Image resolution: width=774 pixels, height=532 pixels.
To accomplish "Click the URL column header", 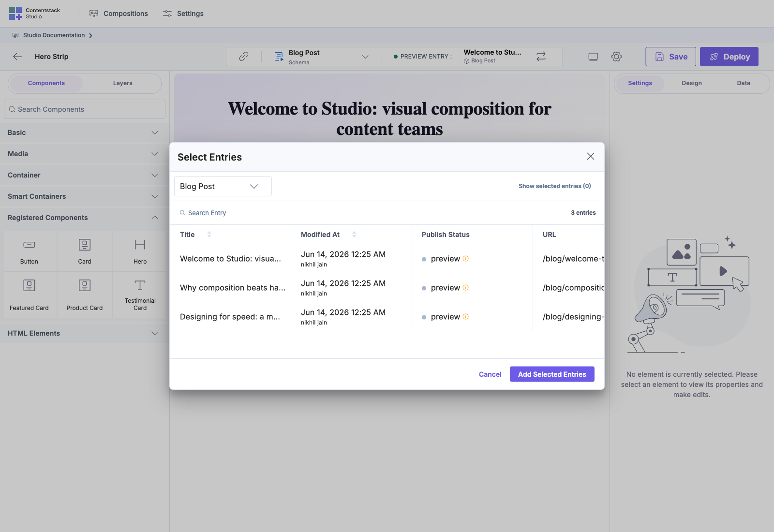I will point(549,235).
